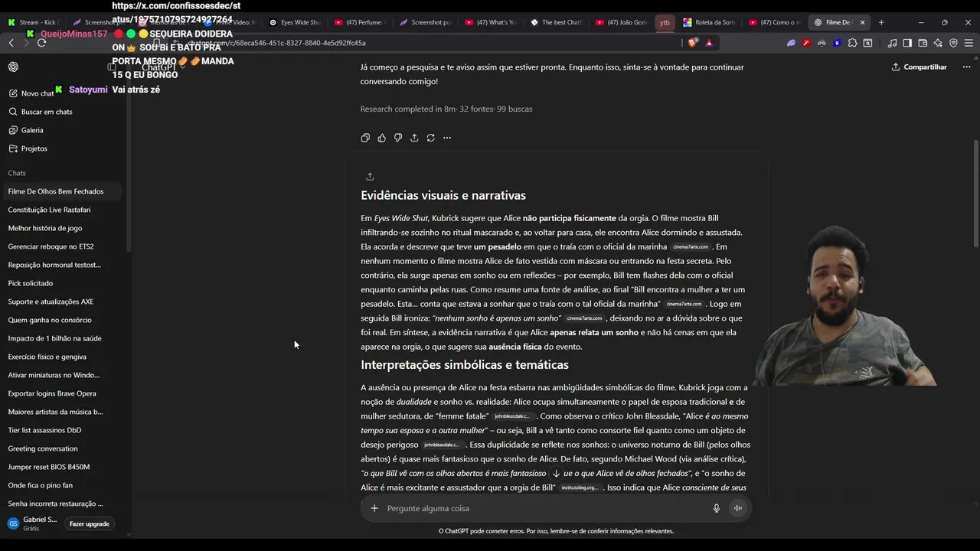
Task: Open chat Quem ganha no consórcio
Action: (x=61, y=320)
